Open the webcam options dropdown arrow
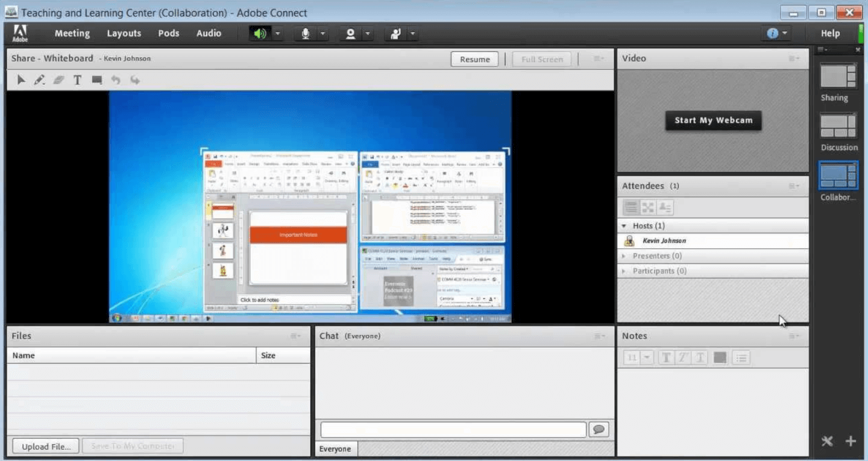 click(368, 34)
